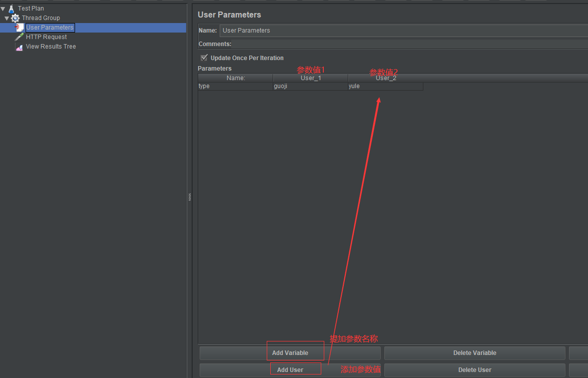The height and width of the screenshot is (378, 588).
Task: Select the User Parameters node icon
Action: (19, 27)
